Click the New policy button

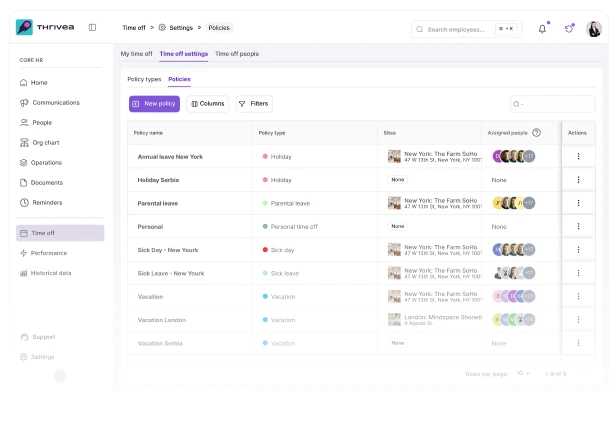click(154, 104)
